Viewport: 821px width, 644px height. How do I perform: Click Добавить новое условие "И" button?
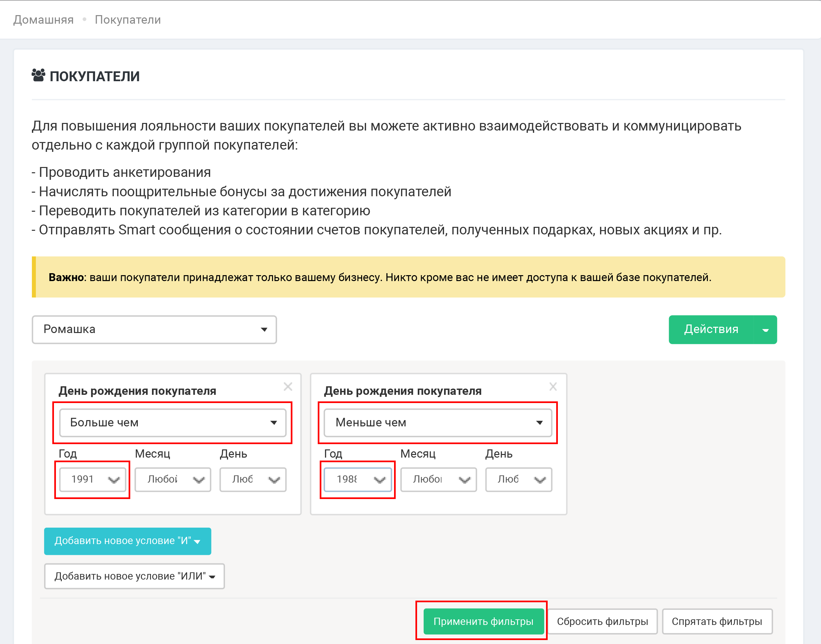127,541
